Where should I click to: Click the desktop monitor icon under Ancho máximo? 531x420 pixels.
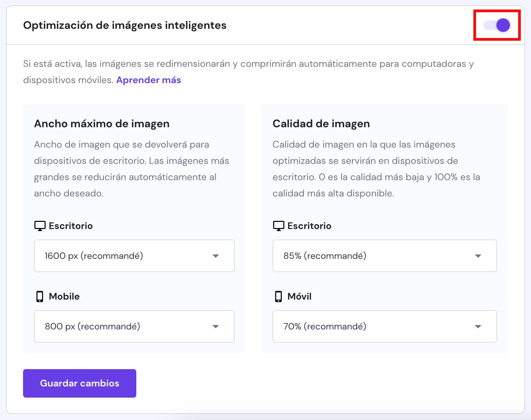[x=40, y=226]
